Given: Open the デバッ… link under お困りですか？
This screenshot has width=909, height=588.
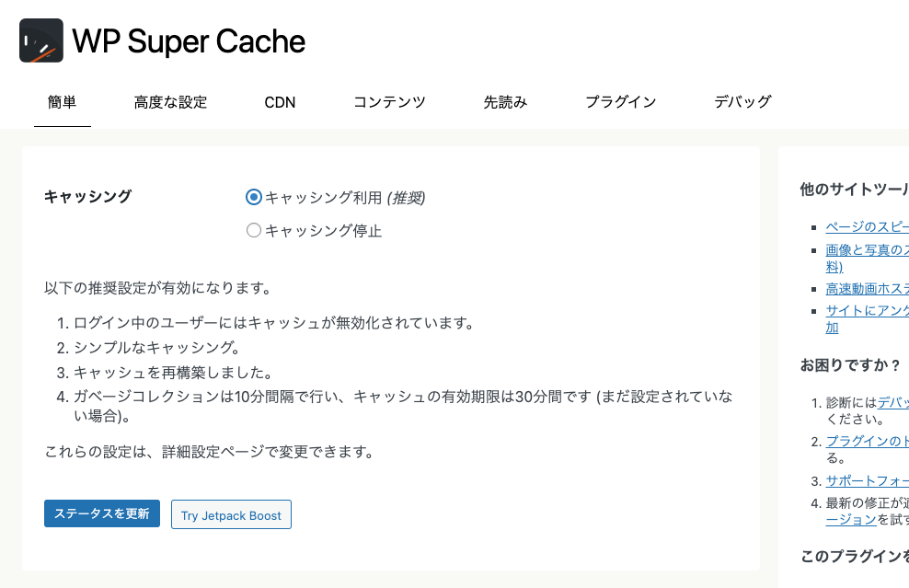Looking at the screenshot, I should [x=892, y=402].
